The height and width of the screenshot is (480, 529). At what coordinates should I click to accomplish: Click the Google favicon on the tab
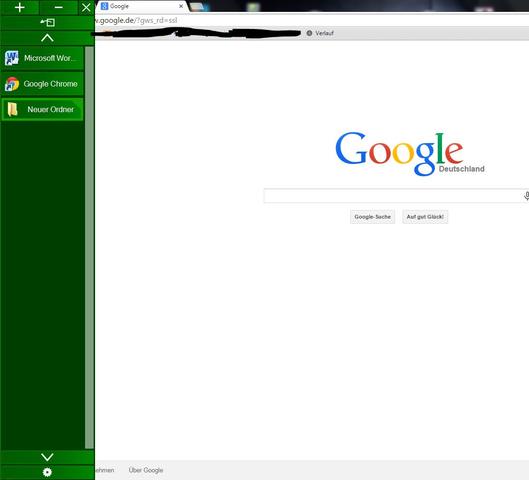click(x=105, y=6)
